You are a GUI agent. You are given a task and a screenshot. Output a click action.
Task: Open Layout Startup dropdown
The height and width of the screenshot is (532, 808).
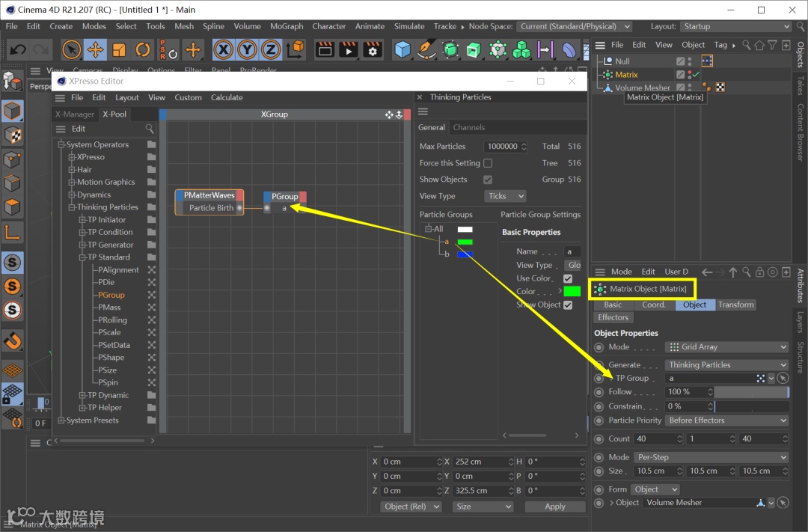(735, 26)
